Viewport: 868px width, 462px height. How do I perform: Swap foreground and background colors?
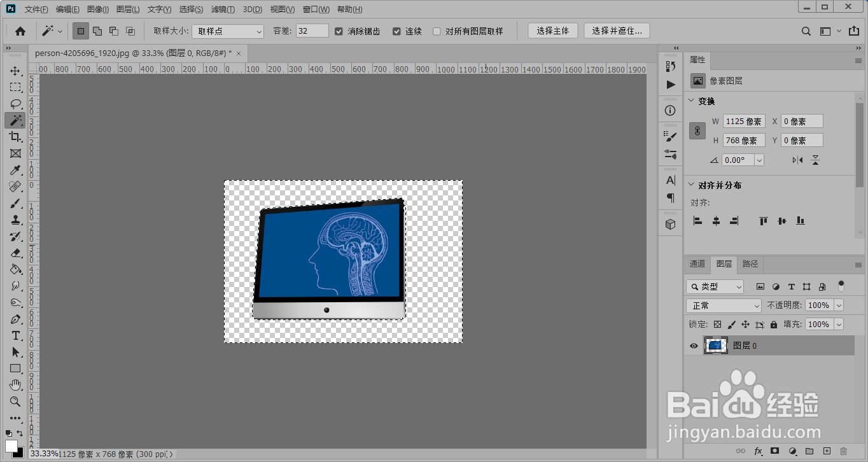tap(20, 433)
